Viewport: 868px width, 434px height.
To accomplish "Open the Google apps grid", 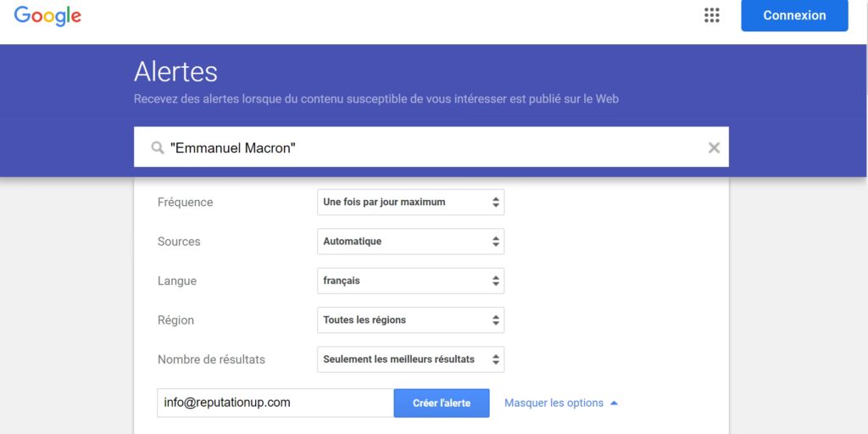I will pyautogui.click(x=712, y=15).
